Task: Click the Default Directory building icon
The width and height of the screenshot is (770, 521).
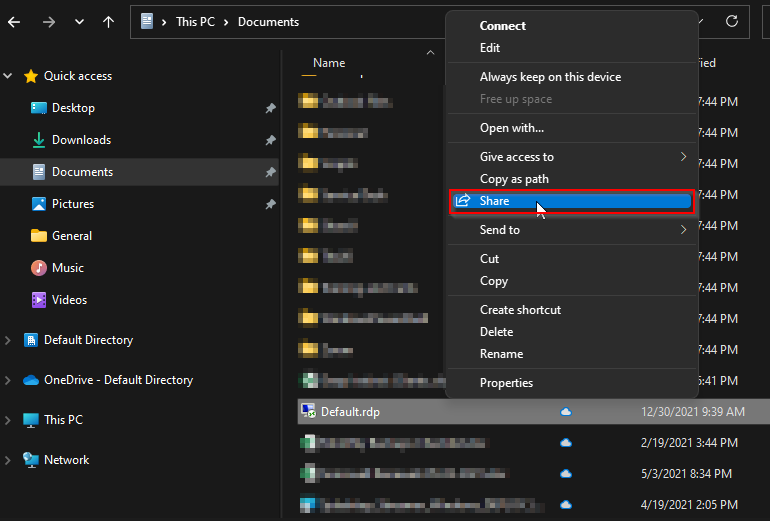Action: (31, 340)
